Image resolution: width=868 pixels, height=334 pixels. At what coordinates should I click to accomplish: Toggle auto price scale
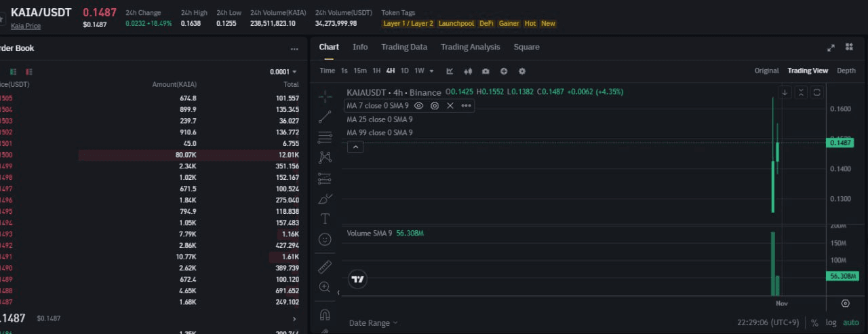(851, 323)
